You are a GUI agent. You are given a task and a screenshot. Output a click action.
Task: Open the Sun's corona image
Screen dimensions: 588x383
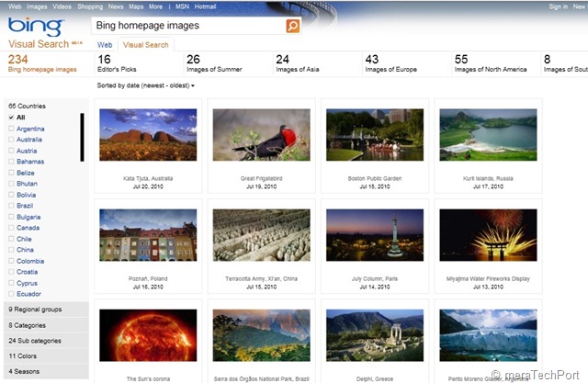coord(148,335)
